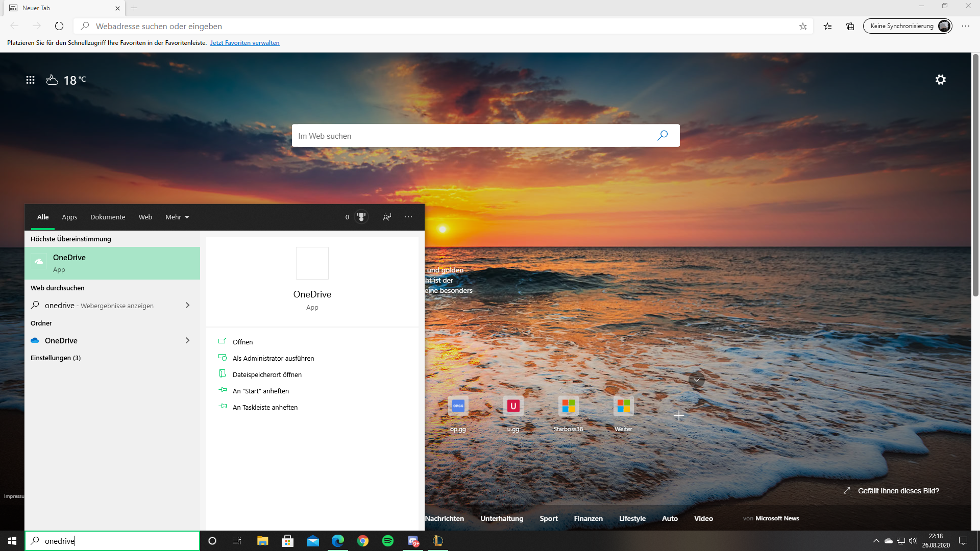Open the volume control tray icon

pyautogui.click(x=913, y=541)
